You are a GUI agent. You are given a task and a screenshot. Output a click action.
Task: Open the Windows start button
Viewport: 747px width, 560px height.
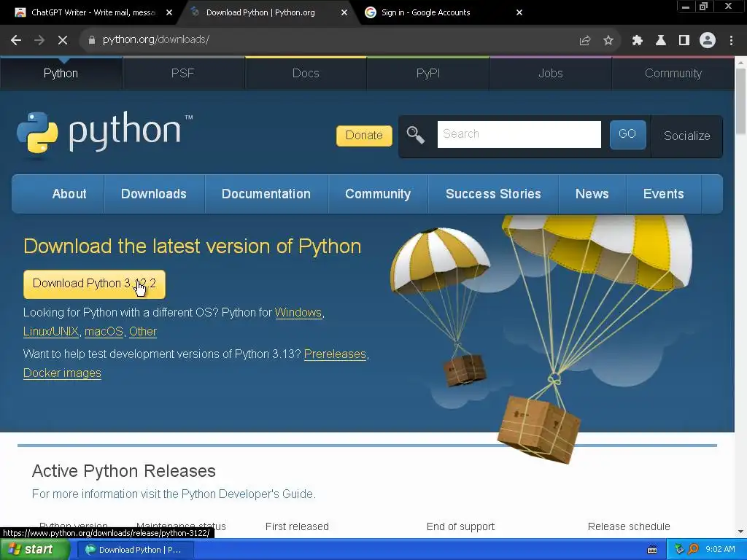pyautogui.click(x=35, y=550)
